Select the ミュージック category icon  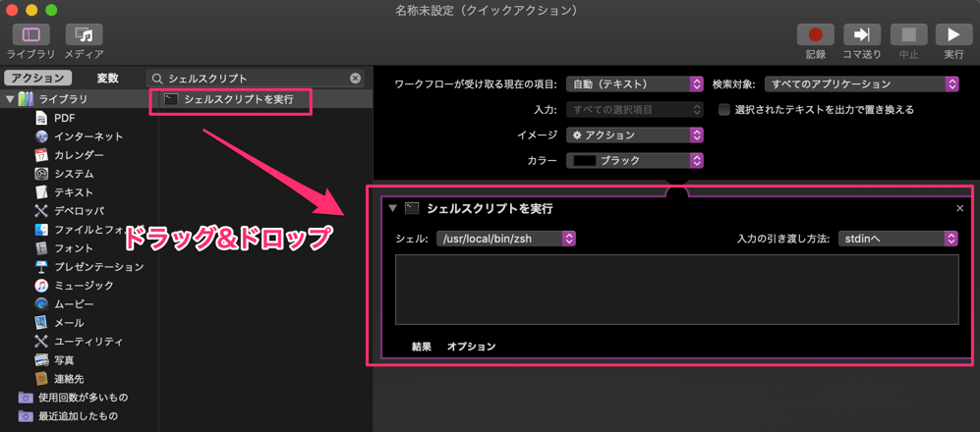point(42,286)
